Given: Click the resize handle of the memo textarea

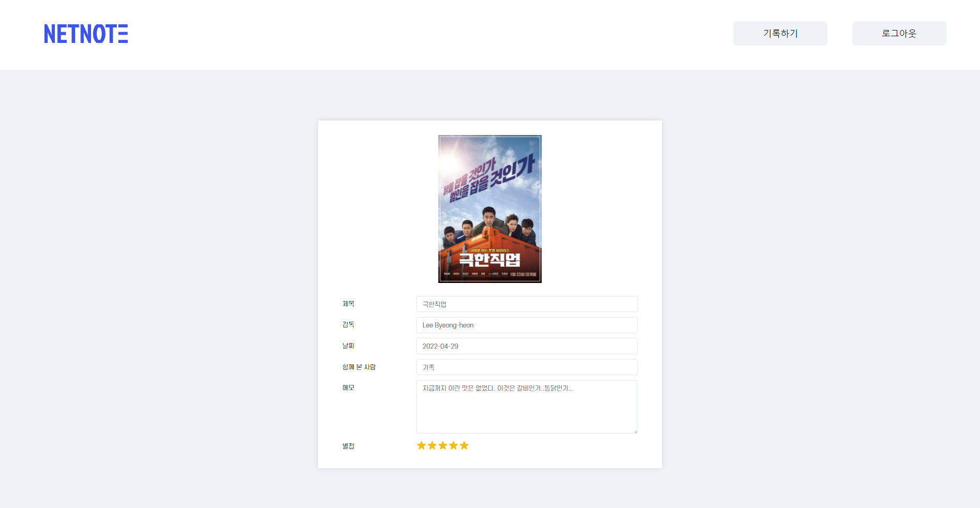Looking at the screenshot, I should point(635,431).
